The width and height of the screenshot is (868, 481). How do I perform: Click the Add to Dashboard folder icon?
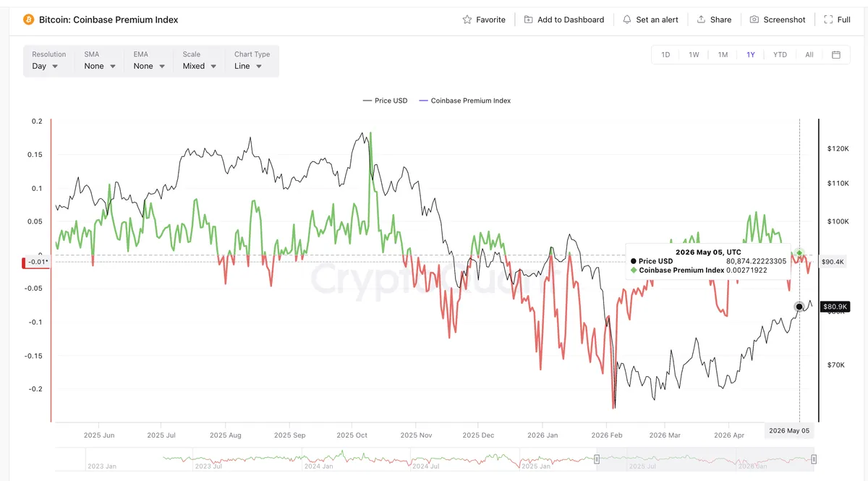pyautogui.click(x=529, y=20)
